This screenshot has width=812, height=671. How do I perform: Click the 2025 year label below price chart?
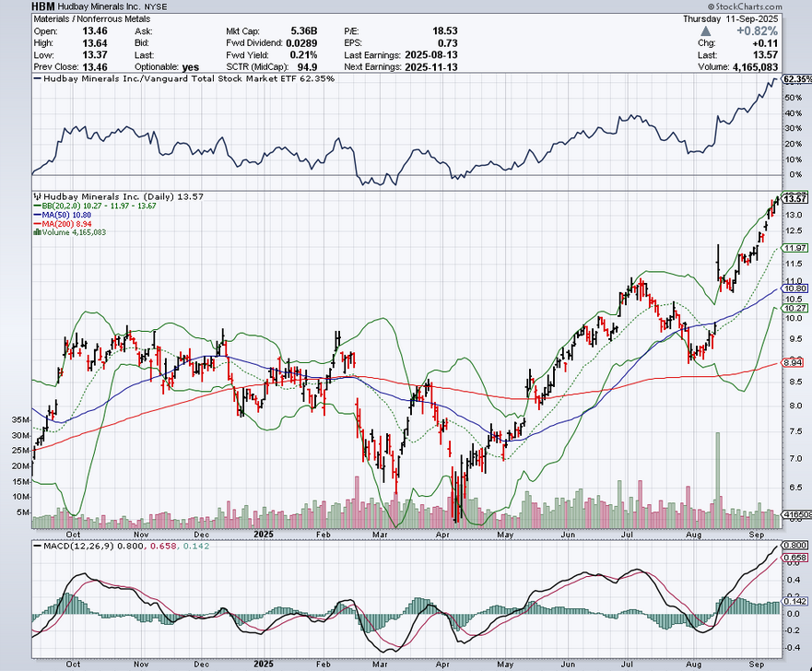[x=264, y=534]
